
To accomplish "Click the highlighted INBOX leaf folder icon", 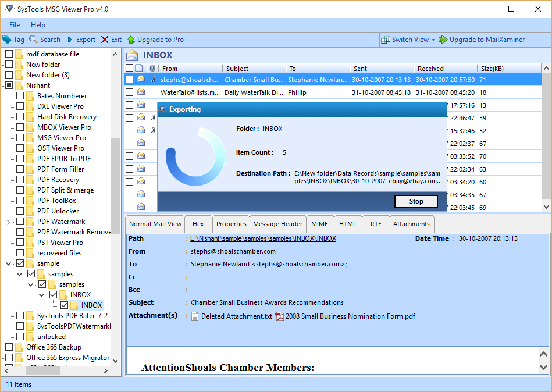I will pyautogui.click(x=74, y=305).
